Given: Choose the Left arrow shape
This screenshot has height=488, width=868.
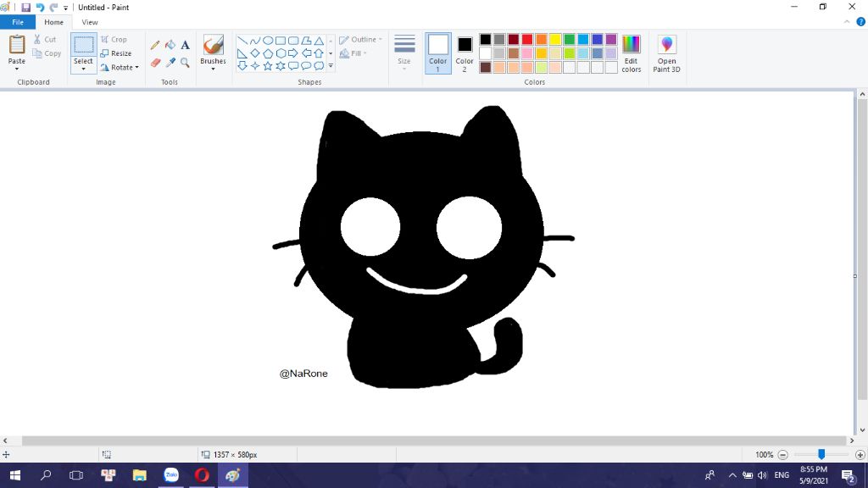Looking at the screenshot, I should click(x=306, y=53).
